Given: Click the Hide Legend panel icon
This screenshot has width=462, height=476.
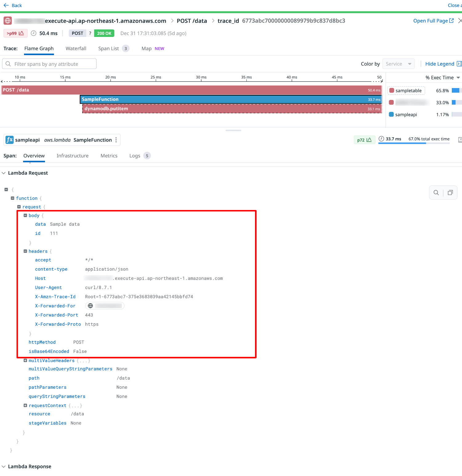Looking at the screenshot, I should [459, 64].
